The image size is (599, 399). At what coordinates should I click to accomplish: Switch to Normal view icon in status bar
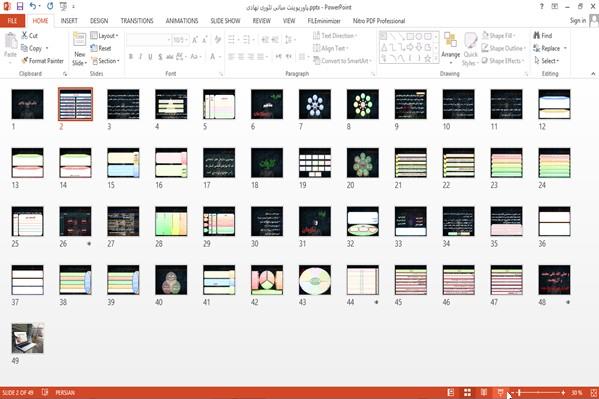click(451, 393)
